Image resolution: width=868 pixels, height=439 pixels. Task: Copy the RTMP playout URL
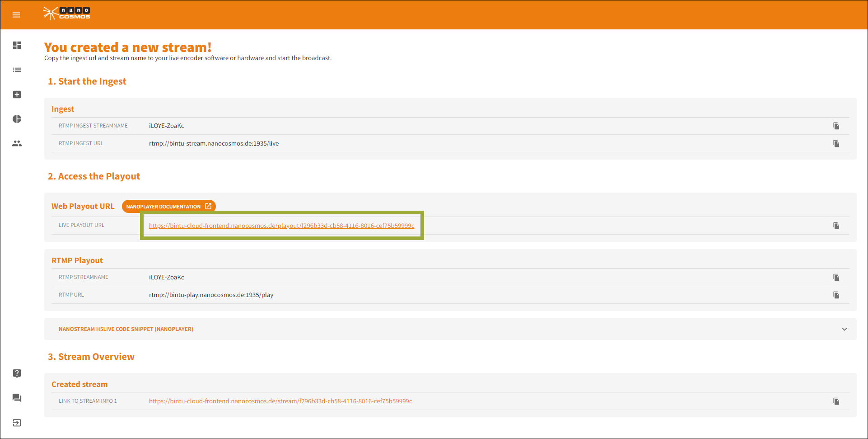[836, 295]
